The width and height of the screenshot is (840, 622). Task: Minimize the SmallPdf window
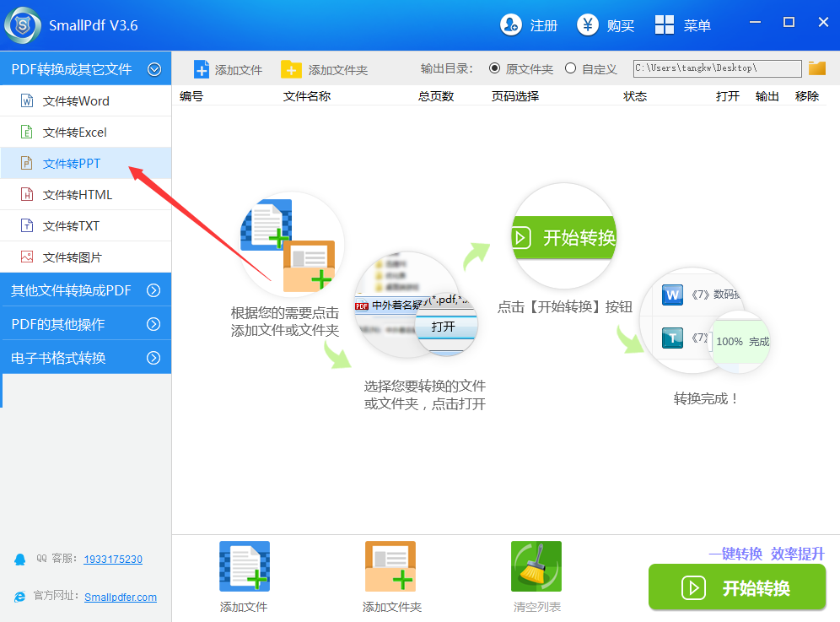pyautogui.click(x=756, y=22)
